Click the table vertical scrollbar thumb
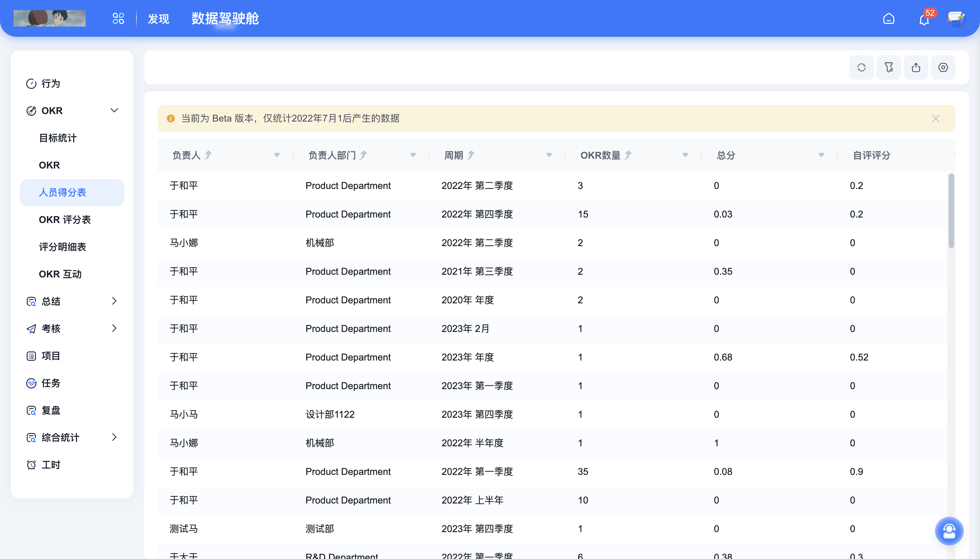Screen dimensions: 980x559 [951, 211]
